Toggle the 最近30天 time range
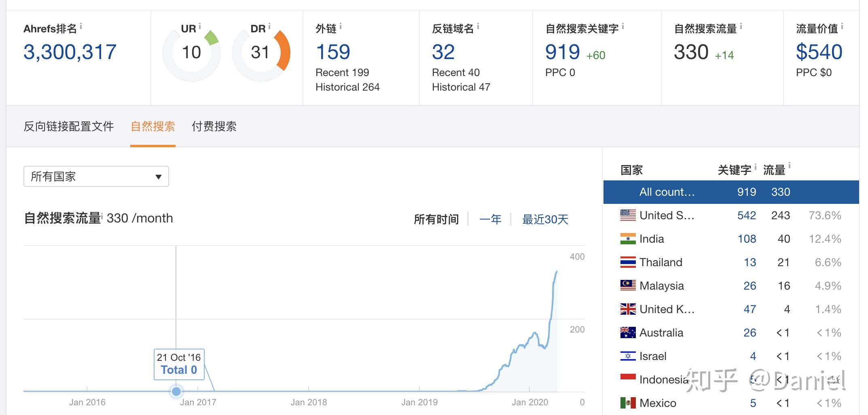868x415 pixels. tap(546, 219)
